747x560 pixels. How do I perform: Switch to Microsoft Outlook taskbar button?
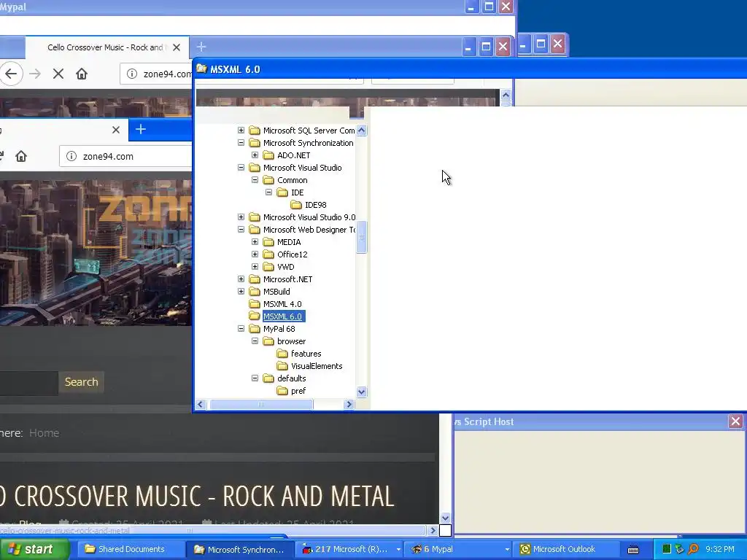coord(567,549)
